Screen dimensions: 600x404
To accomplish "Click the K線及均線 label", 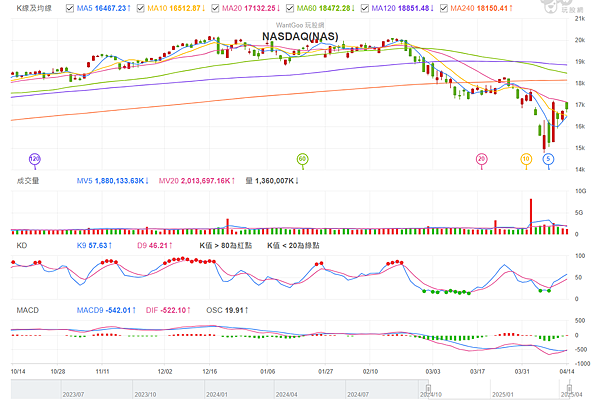I will point(34,8).
